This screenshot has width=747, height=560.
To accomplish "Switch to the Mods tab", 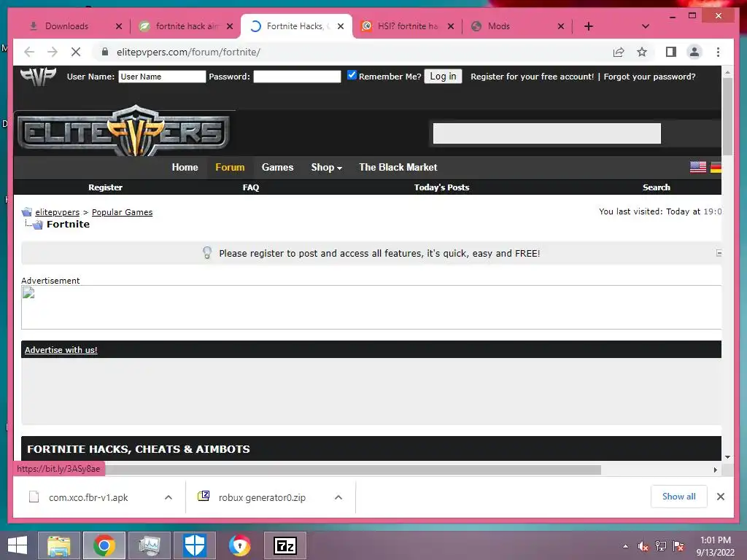I will [x=517, y=26].
